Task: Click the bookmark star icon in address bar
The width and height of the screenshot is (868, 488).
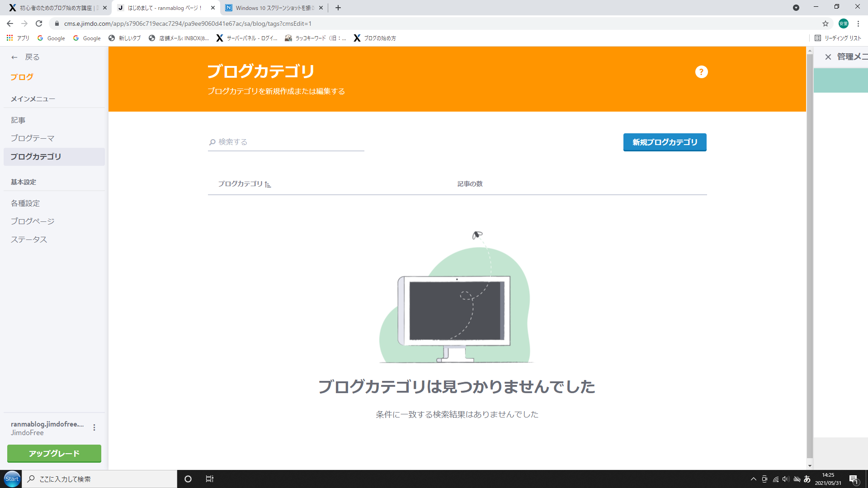Action: [826, 23]
